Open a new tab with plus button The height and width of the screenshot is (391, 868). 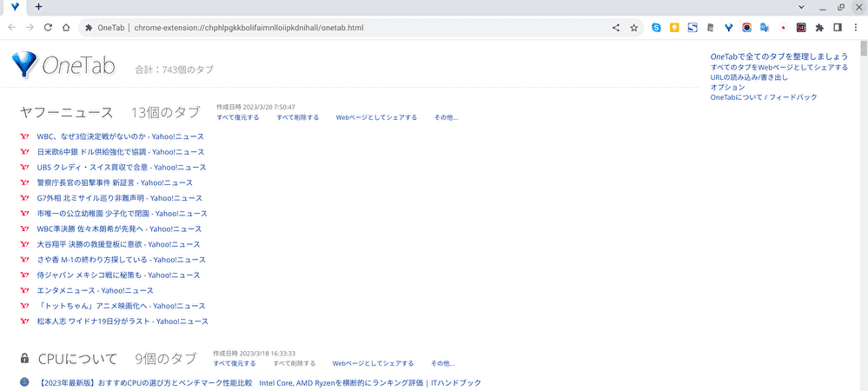(38, 7)
